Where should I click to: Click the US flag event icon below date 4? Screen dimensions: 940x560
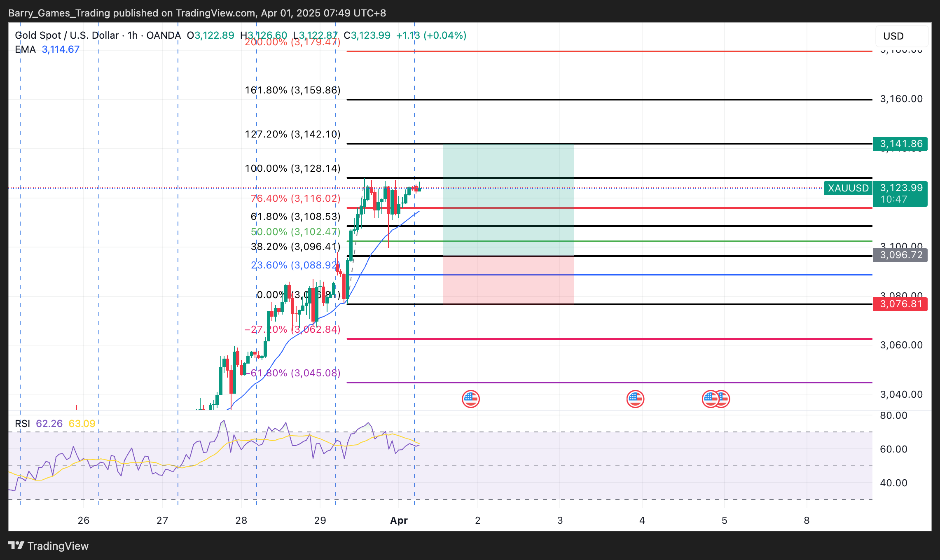[635, 399]
